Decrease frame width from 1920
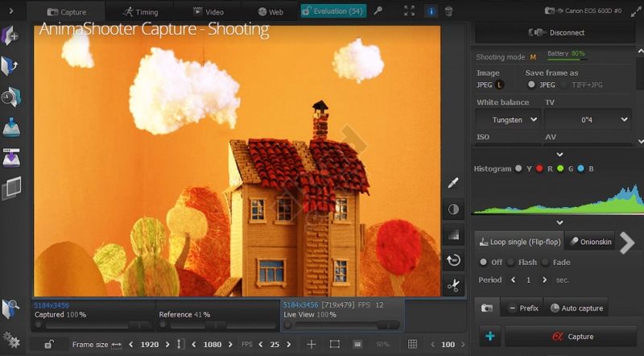This screenshot has width=644, height=356. pyautogui.click(x=131, y=345)
